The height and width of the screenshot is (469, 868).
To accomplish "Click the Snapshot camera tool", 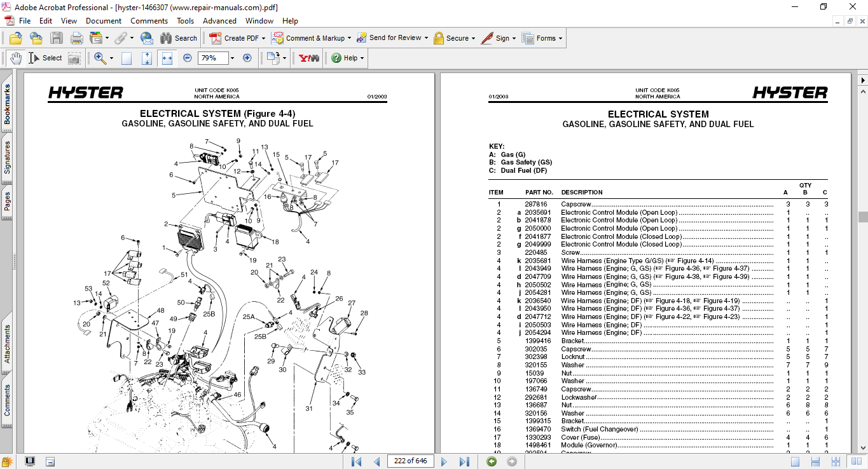I will [74, 58].
